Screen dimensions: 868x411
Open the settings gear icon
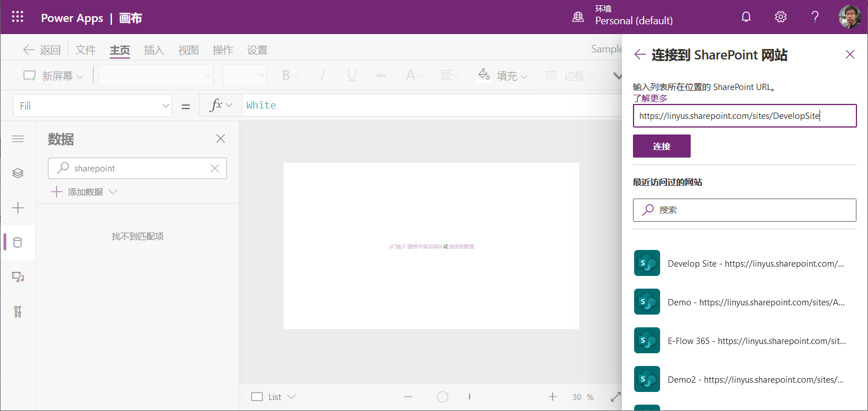[x=781, y=17]
